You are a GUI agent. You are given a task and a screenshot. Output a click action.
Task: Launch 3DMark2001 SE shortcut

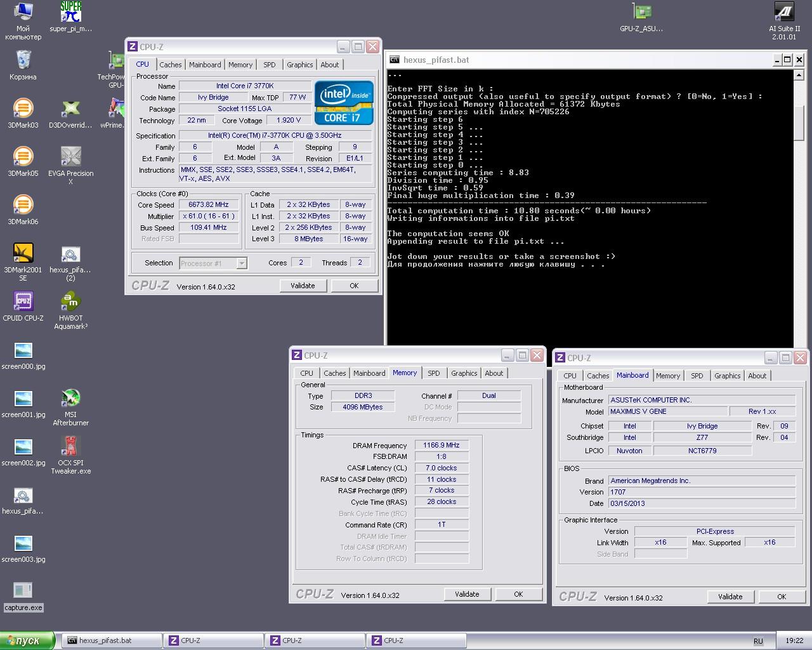[x=23, y=262]
